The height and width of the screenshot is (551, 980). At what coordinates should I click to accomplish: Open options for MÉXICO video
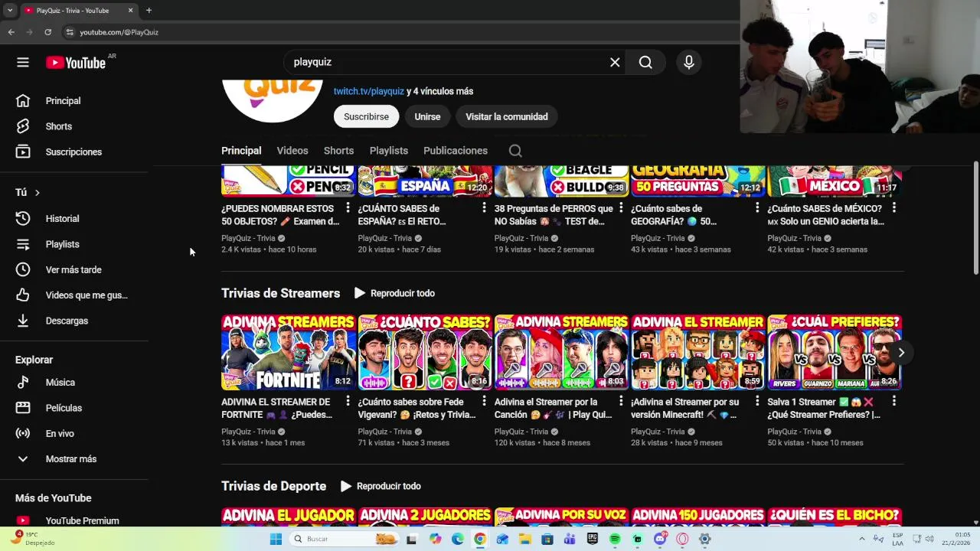893,208
